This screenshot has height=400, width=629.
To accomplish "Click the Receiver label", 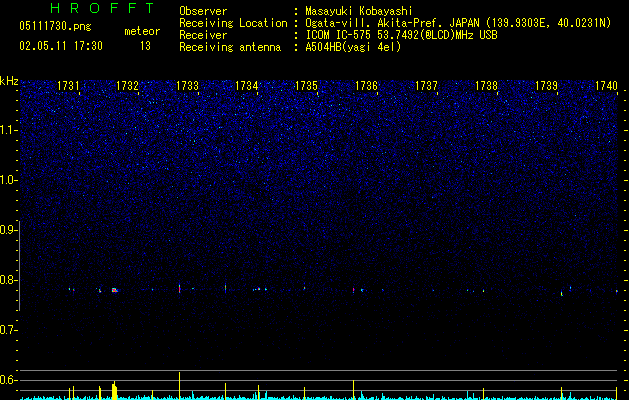I will pyautogui.click(x=203, y=35).
